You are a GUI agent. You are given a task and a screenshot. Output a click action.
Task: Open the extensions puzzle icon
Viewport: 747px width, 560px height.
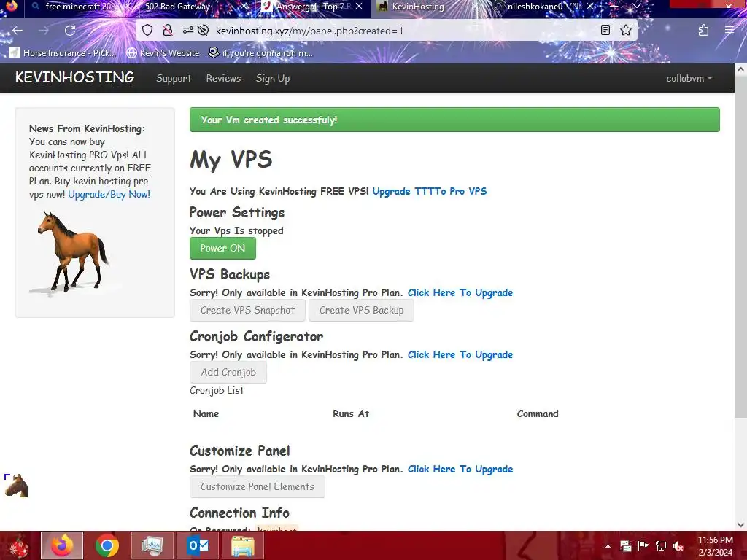click(x=703, y=31)
